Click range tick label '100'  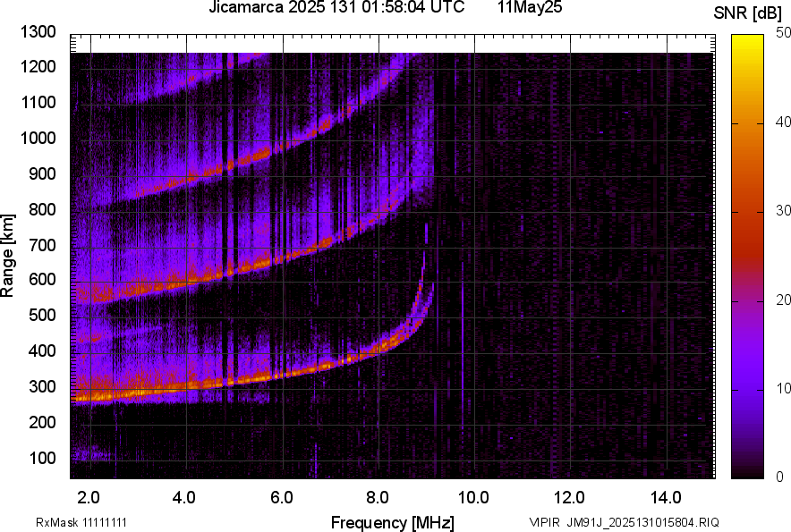(x=42, y=458)
